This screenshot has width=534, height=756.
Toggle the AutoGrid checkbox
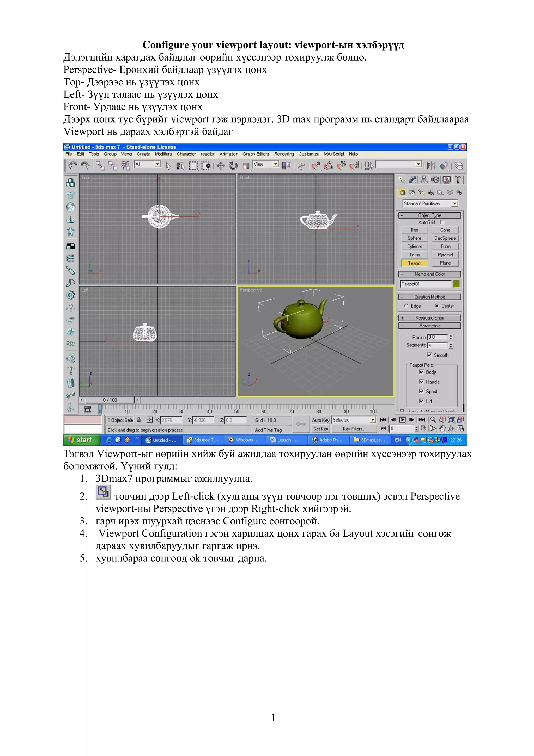point(442,222)
